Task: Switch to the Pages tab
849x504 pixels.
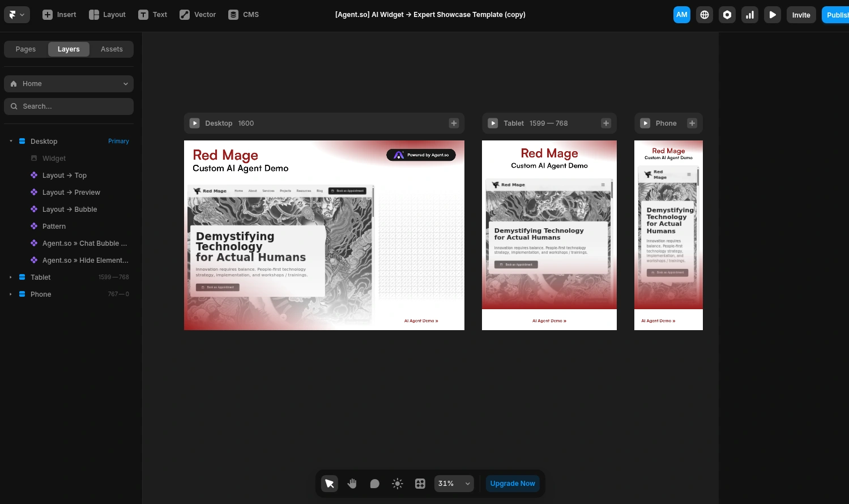Action: [25, 49]
